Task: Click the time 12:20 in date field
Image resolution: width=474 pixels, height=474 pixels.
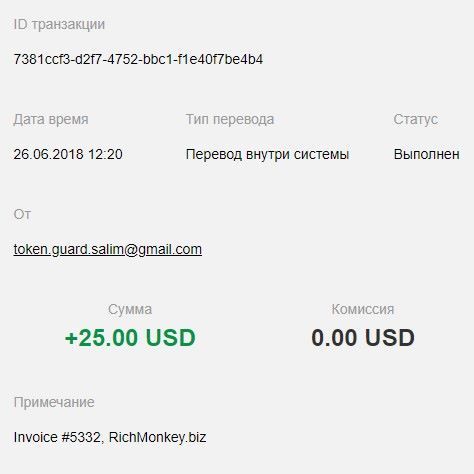Action: (x=105, y=154)
